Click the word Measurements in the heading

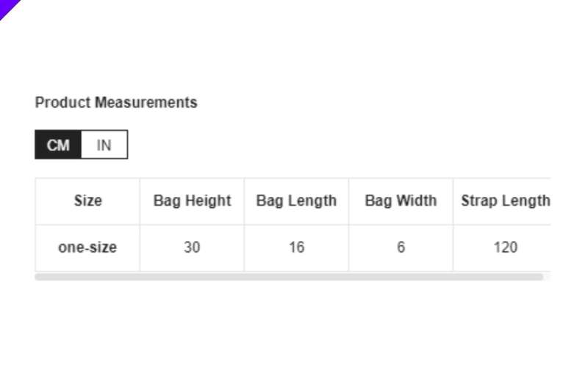146,102
